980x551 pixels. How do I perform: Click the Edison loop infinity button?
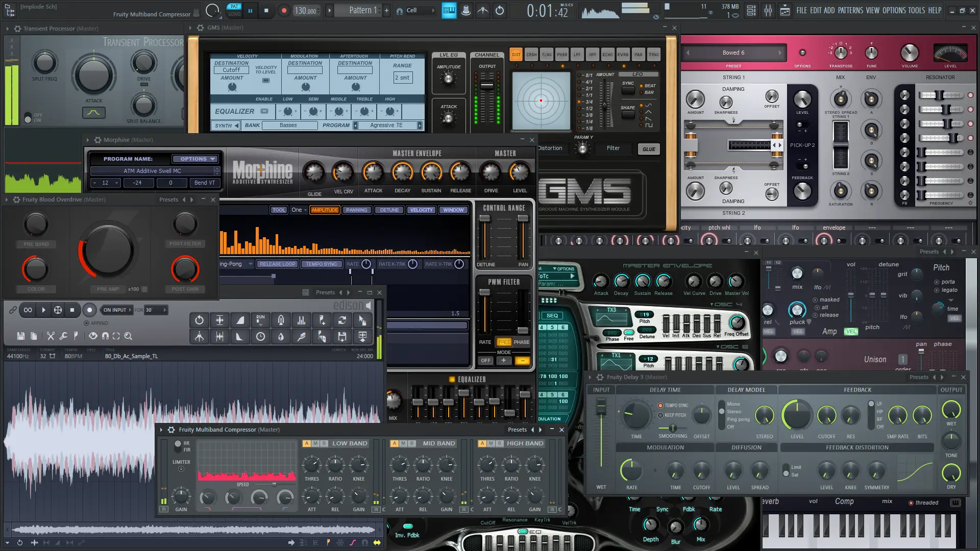click(28, 310)
